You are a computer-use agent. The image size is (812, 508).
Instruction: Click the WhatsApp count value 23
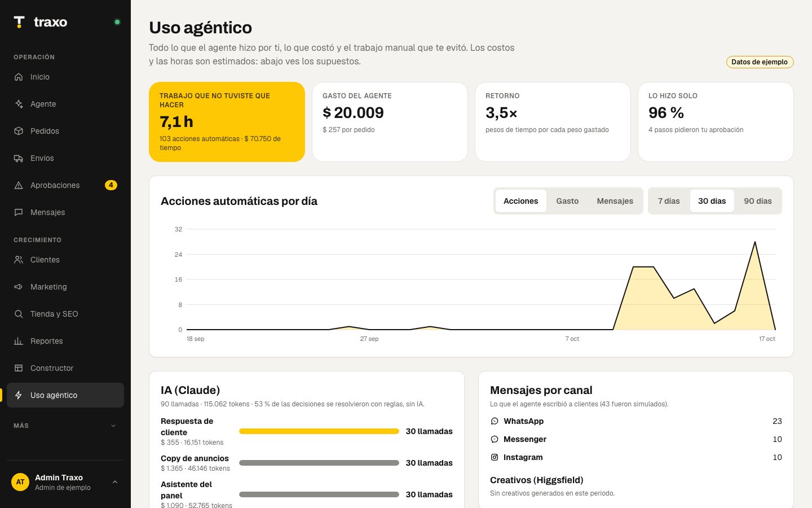pyautogui.click(x=777, y=421)
